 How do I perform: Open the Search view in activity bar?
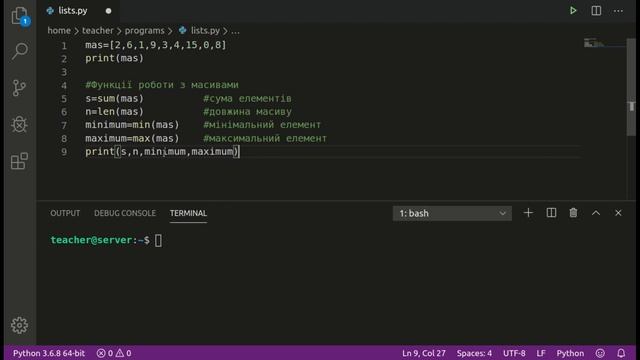tap(20, 51)
